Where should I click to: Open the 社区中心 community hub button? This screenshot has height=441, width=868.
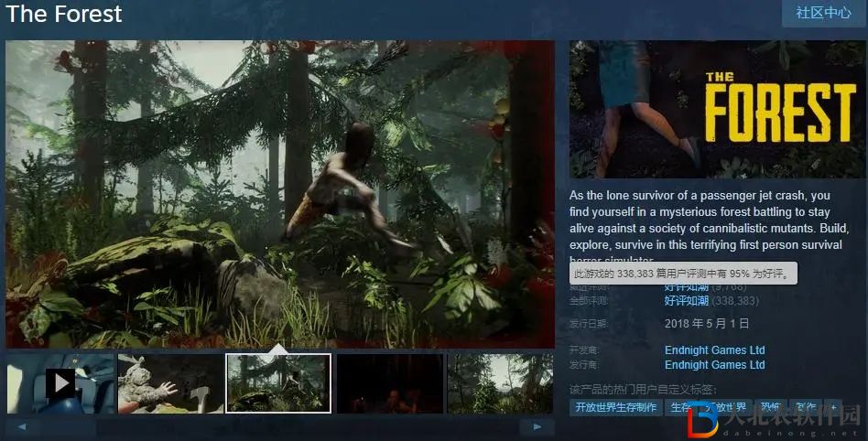pos(823,13)
